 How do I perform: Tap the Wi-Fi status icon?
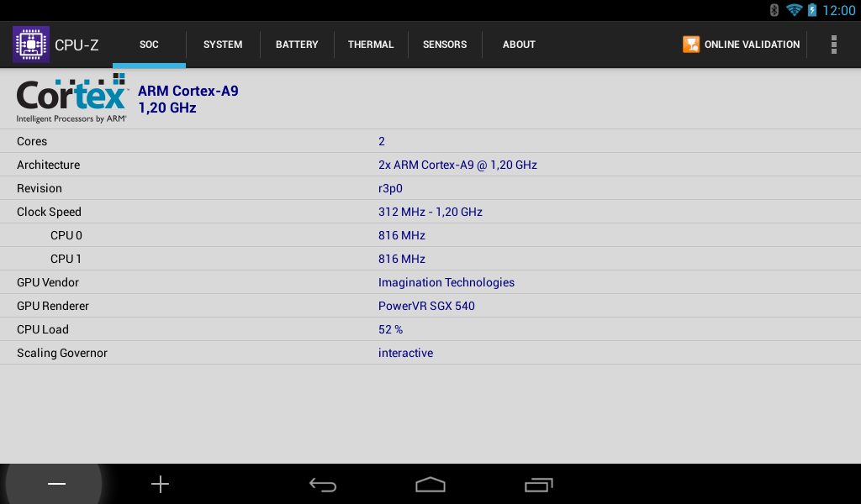pos(794,10)
